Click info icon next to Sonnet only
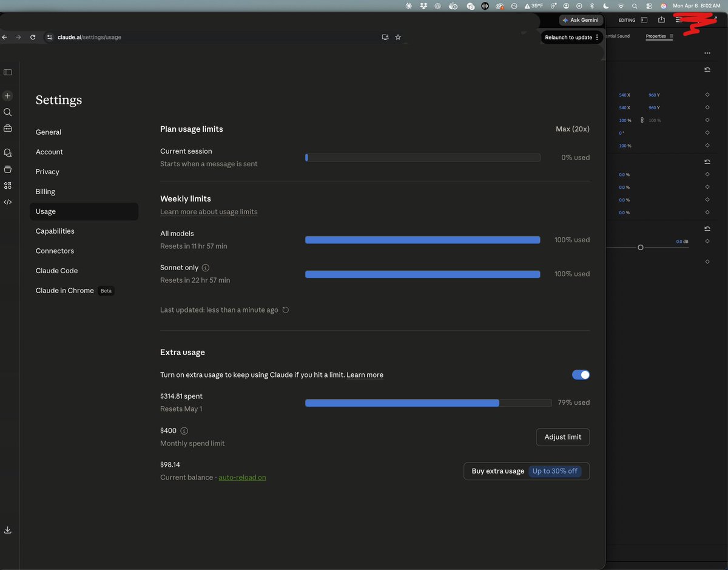The image size is (728, 570). tap(205, 268)
